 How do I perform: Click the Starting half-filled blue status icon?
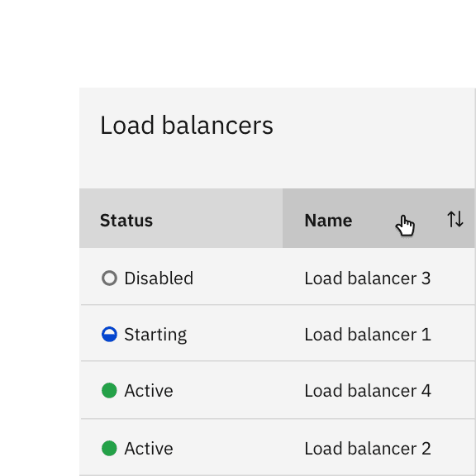click(x=109, y=334)
